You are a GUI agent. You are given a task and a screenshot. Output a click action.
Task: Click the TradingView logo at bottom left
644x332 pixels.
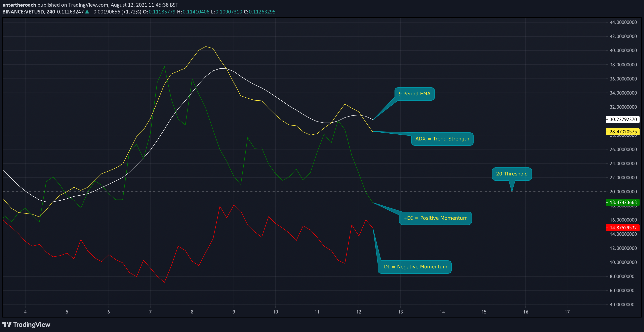point(26,325)
